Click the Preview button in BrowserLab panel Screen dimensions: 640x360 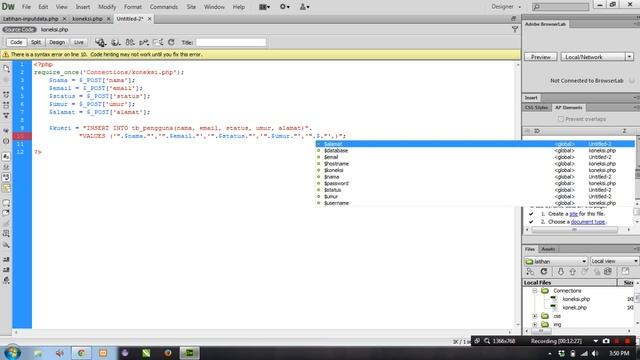click(540, 57)
